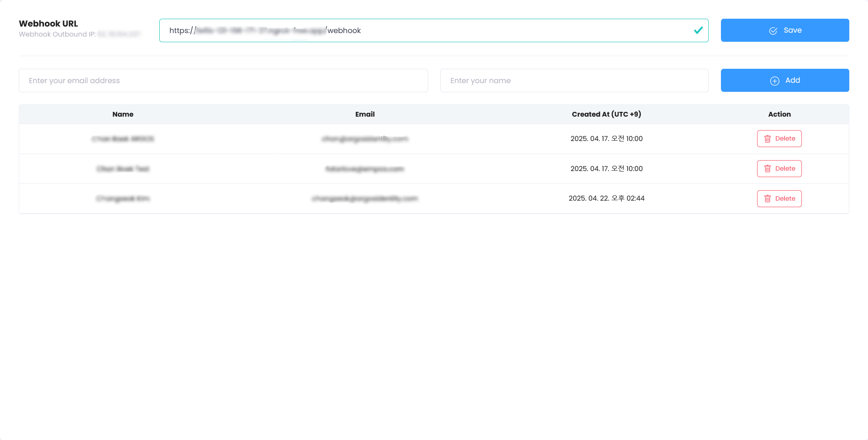This screenshot has width=868, height=440.
Task: Click the circle-check icon inside the Save button
Action: (x=773, y=30)
